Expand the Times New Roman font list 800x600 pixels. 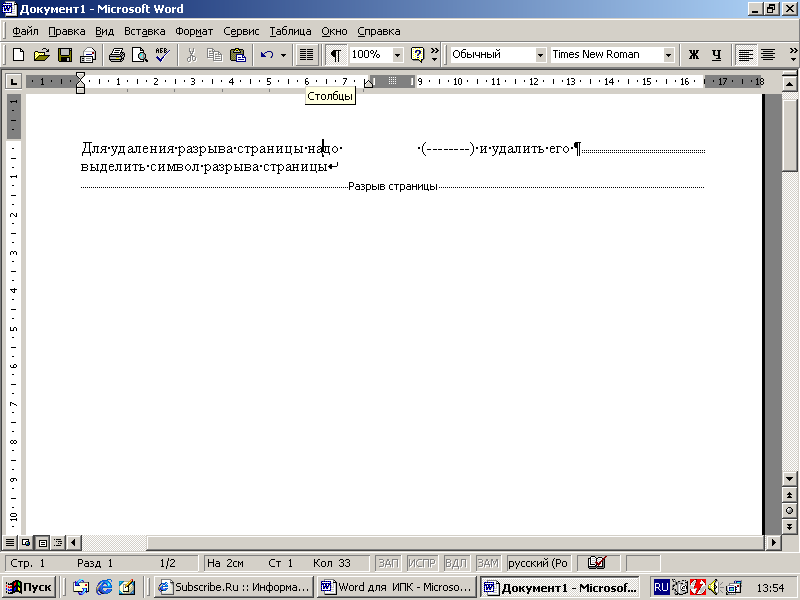668,55
